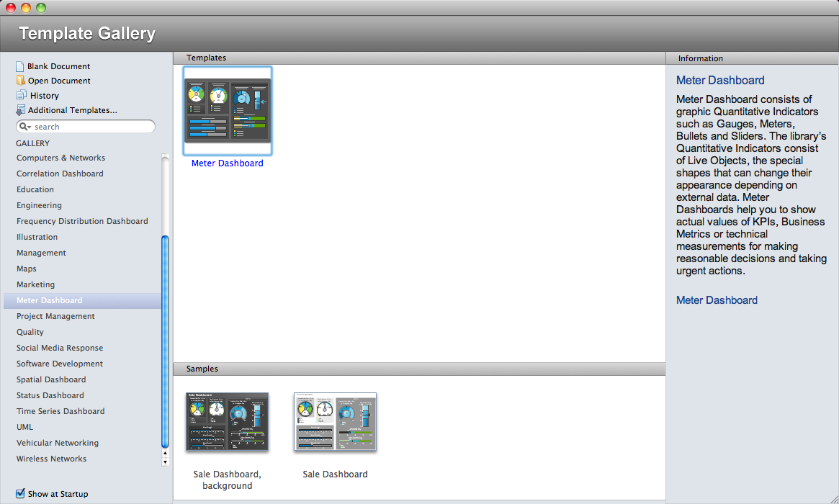839x504 pixels.
Task: Choose the Marketing category
Action: click(x=35, y=284)
